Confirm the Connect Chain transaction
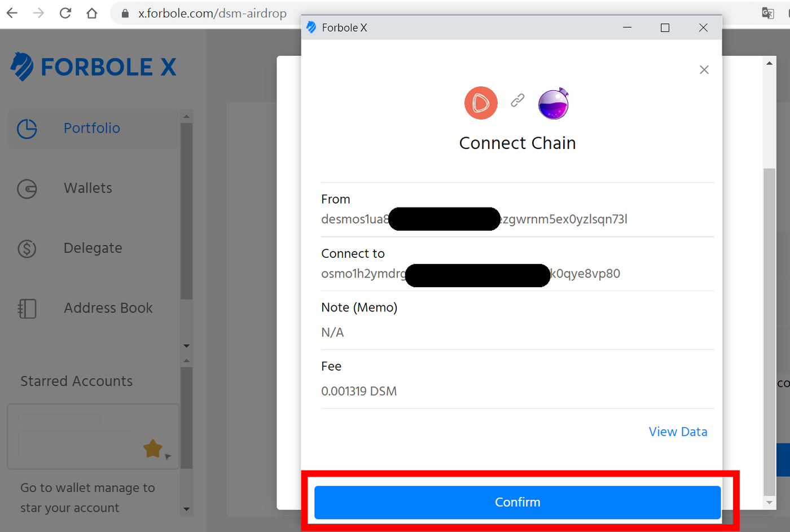This screenshot has height=532, width=790. tap(517, 502)
